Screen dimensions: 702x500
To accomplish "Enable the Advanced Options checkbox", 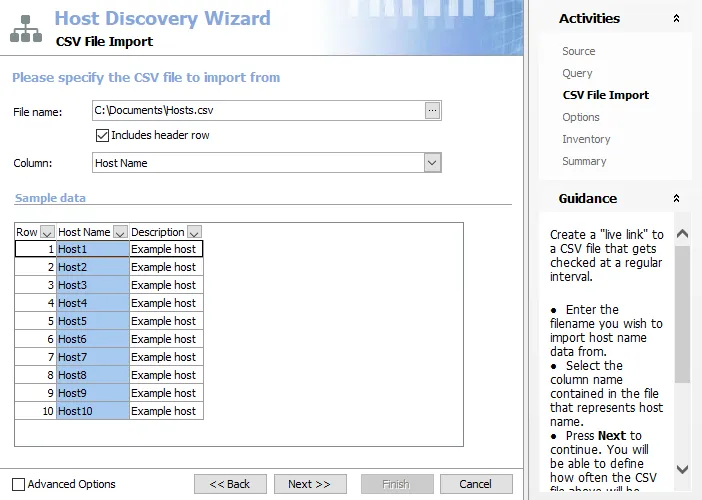I will [x=18, y=484].
